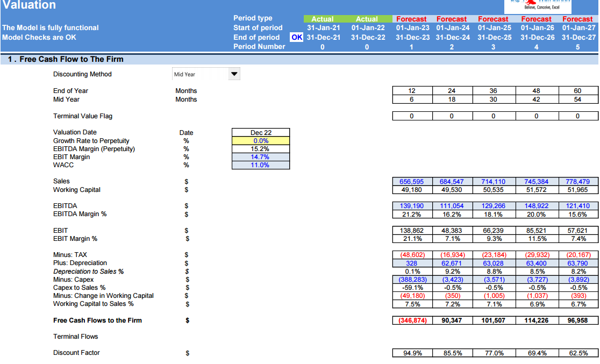Open the Discounting Method dropdown arrow

[x=234, y=74]
